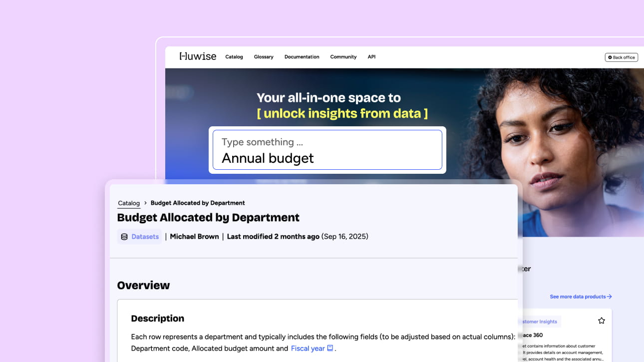
Task: Select the Customer Insights tag on the card
Action: click(x=540, y=322)
